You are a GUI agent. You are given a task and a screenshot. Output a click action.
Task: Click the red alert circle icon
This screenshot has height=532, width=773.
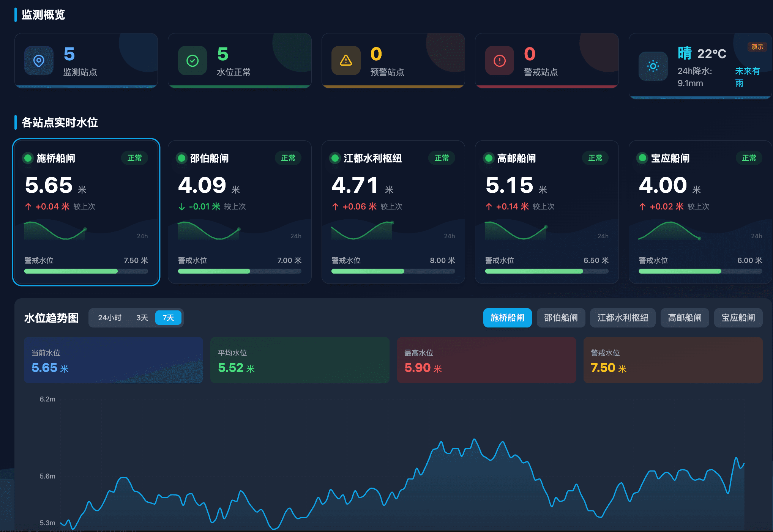click(499, 61)
